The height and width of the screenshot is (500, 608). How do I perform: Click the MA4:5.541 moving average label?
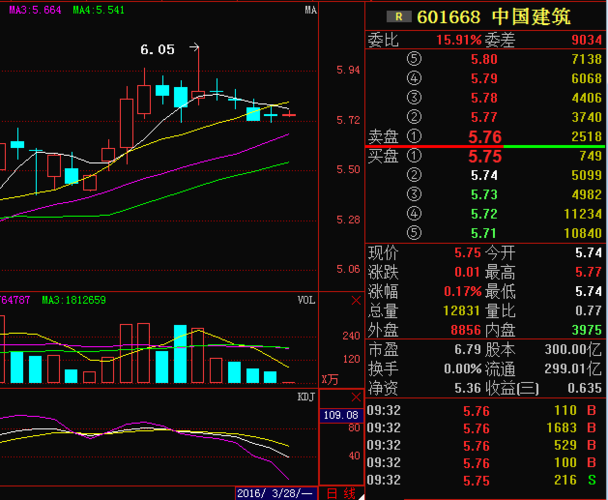pos(98,10)
